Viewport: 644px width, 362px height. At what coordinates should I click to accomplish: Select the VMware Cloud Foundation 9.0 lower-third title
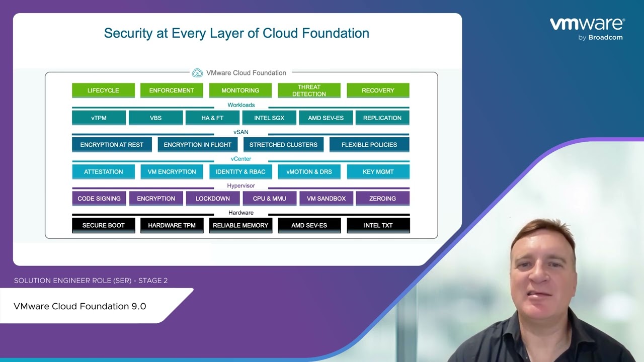point(79,306)
